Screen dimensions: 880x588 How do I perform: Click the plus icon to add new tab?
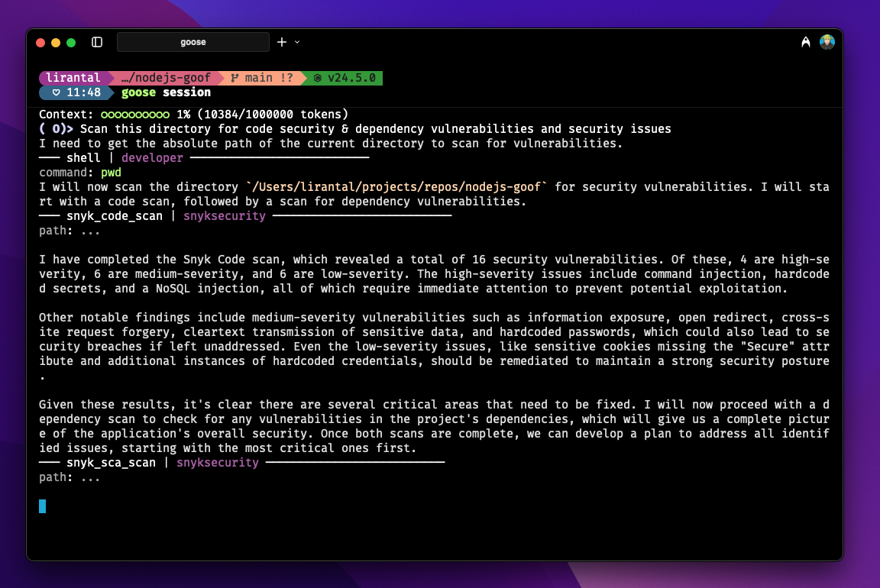pos(282,42)
